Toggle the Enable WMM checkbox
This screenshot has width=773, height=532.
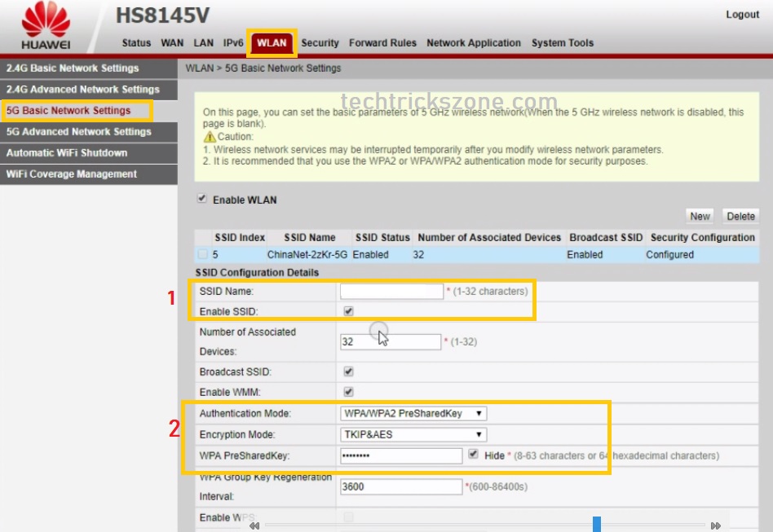[348, 392]
